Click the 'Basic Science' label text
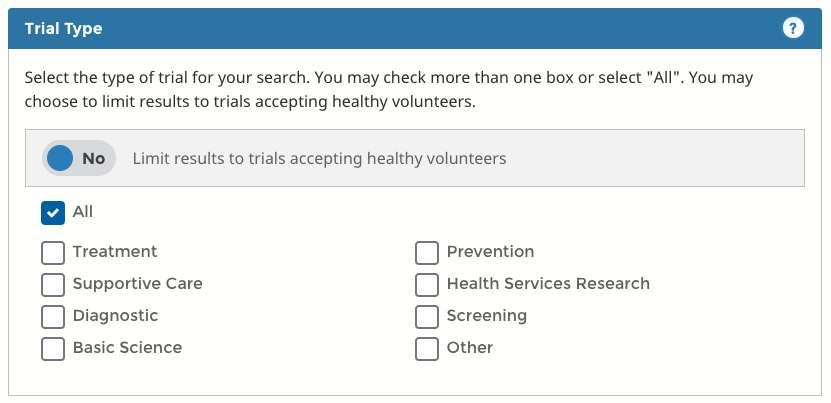The width and height of the screenshot is (831, 403). click(127, 348)
